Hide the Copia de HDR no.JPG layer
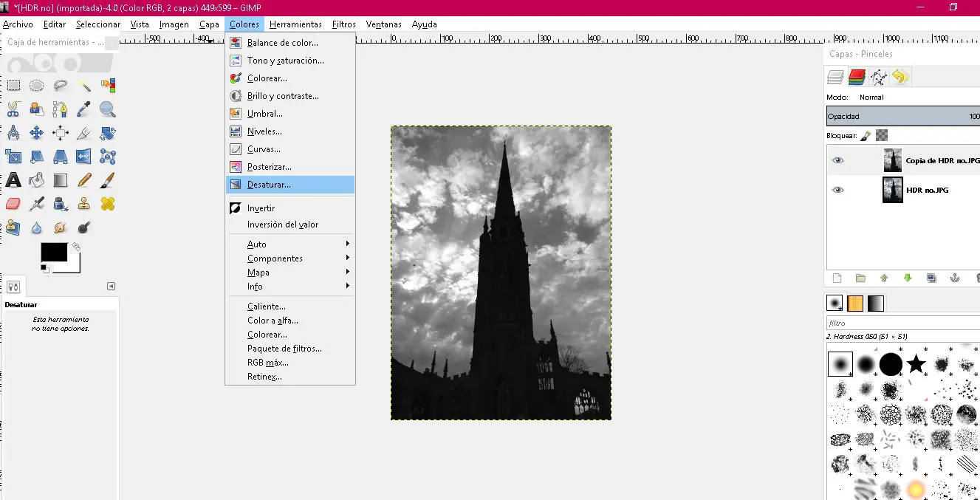980x500 pixels. click(x=837, y=160)
